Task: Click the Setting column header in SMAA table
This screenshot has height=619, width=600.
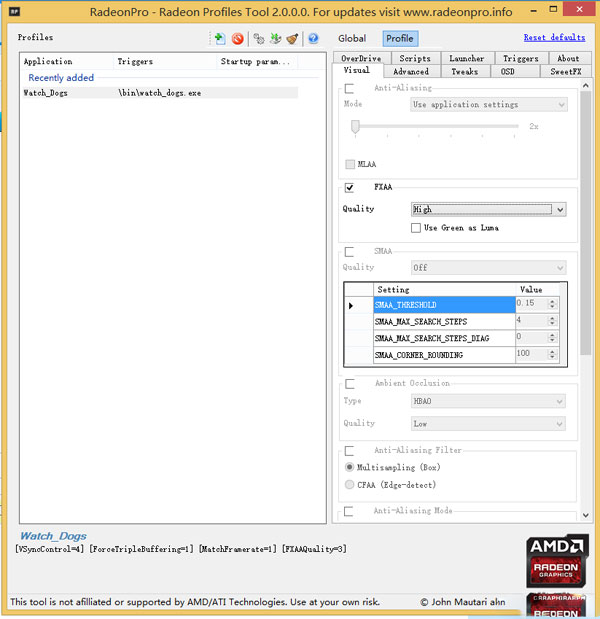Action: click(x=444, y=289)
